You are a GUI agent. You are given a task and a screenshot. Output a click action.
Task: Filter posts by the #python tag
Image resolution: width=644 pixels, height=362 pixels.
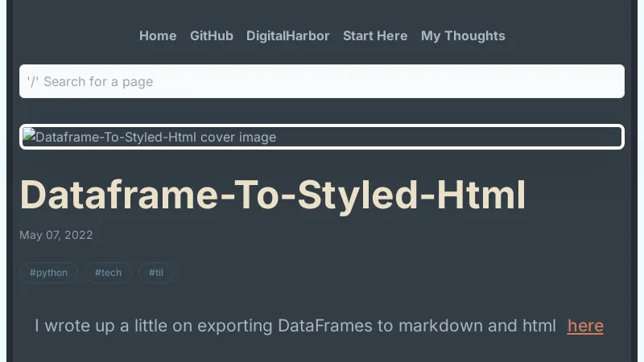click(48, 273)
